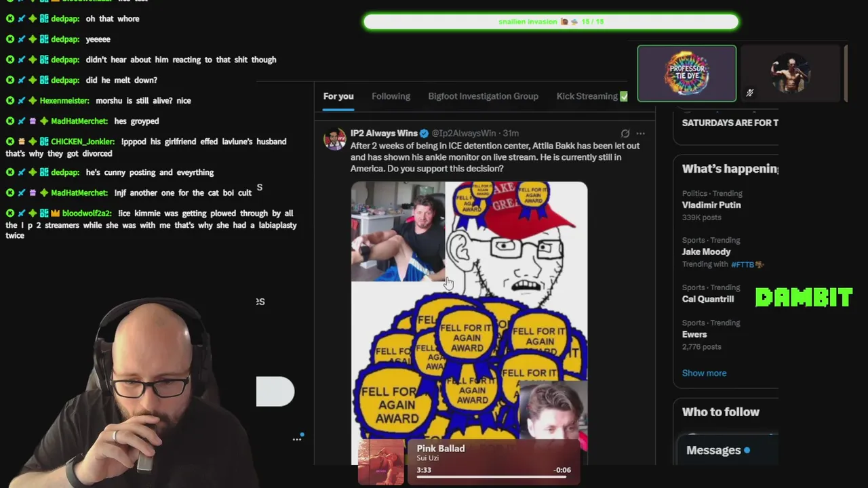The width and height of the screenshot is (868, 488).
Task: Open the For you tab
Action: tap(338, 96)
